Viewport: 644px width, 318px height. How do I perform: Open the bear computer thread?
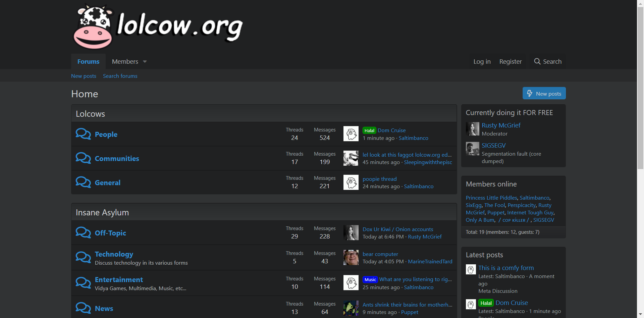pos(380,254)
